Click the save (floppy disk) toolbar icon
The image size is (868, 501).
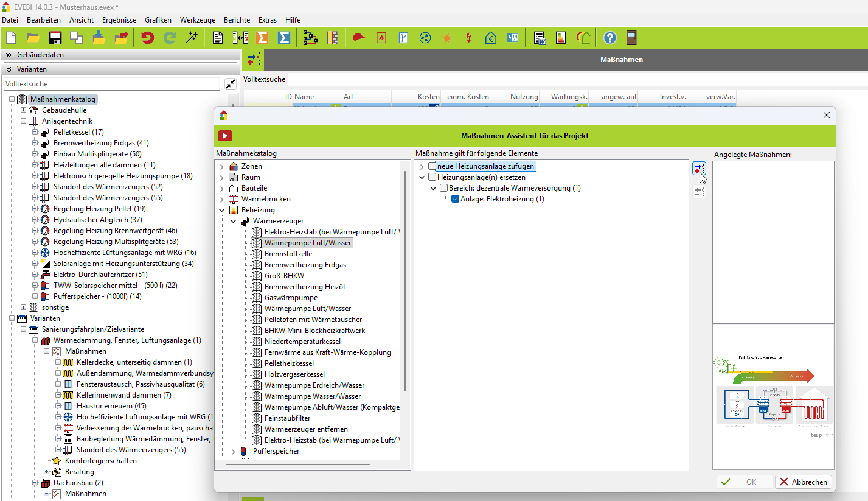click(55, 38)
